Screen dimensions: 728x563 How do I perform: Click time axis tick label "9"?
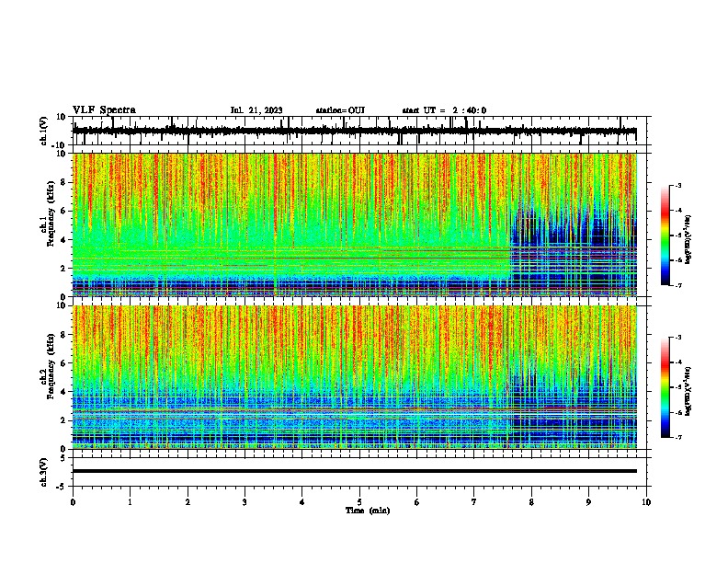pos(588,502)
